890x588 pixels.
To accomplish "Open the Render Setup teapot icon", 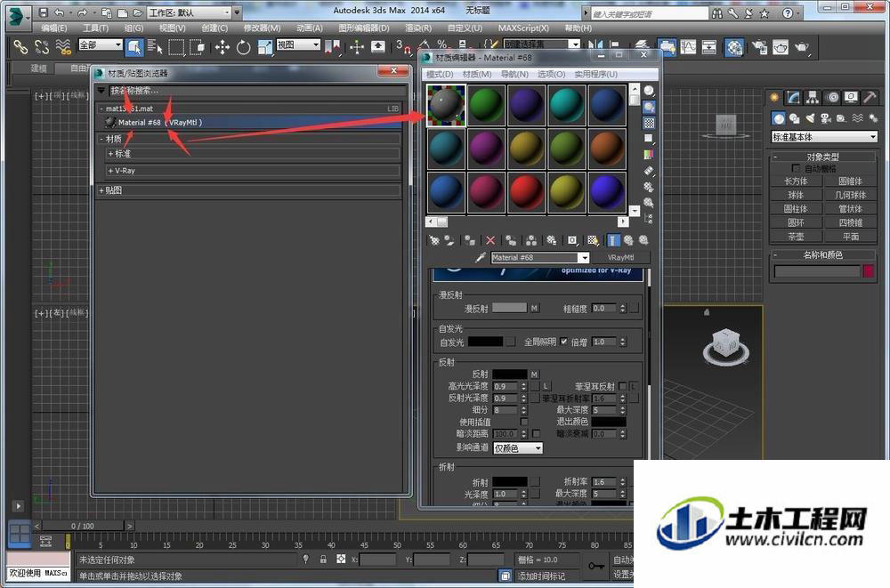I will point(759,46).
